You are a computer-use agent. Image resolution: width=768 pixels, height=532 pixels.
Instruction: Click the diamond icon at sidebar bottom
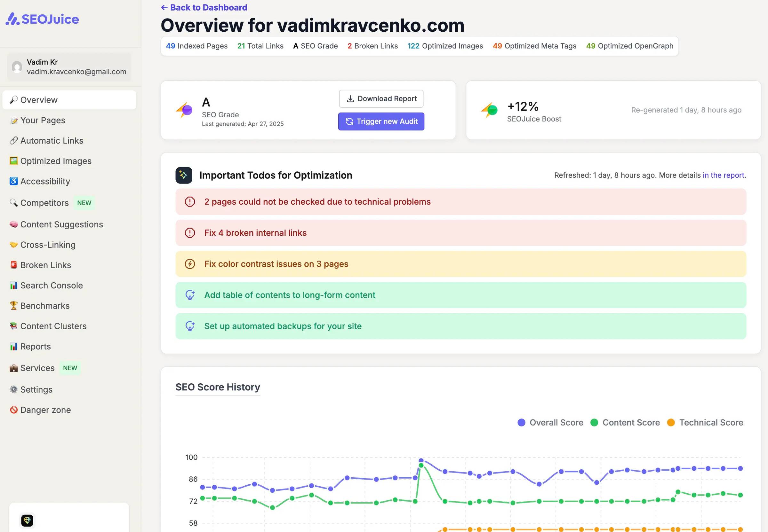pyautogui.click(x=27, y=520)
